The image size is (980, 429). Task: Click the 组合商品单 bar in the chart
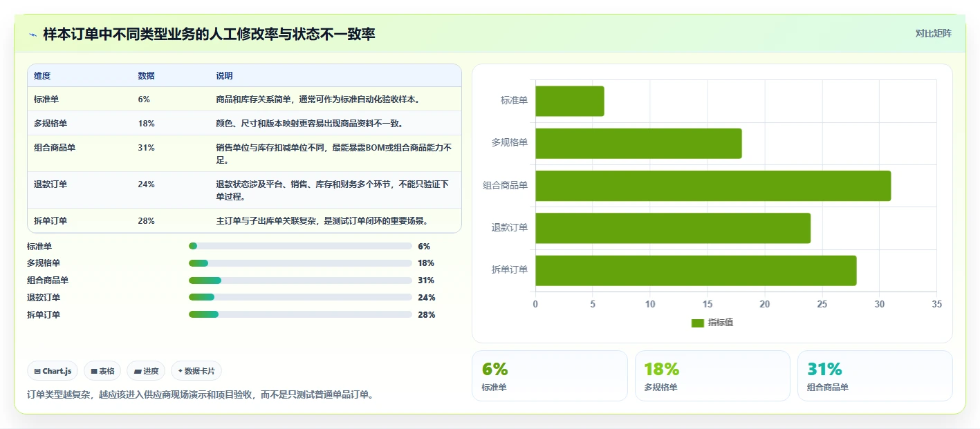click(x=713, y=186)
